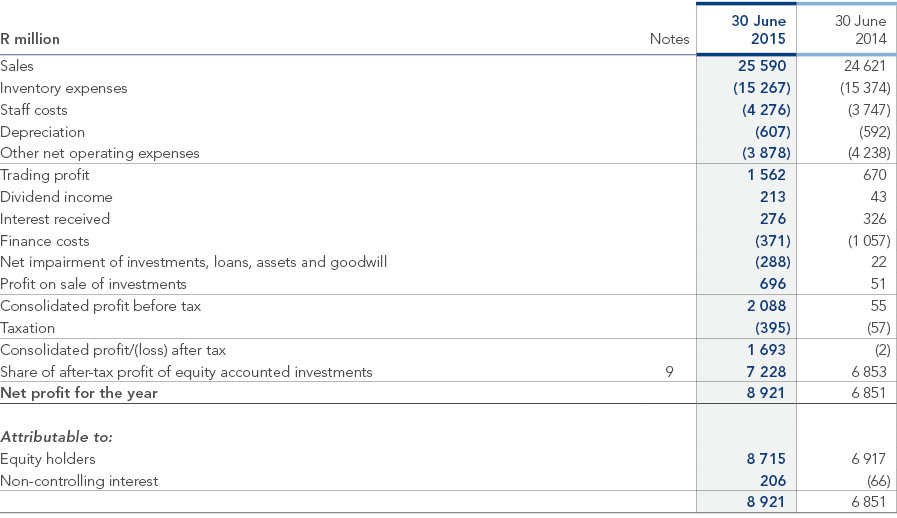Click Staff costs 2015 value (4 276)

(x=766, y=110)
